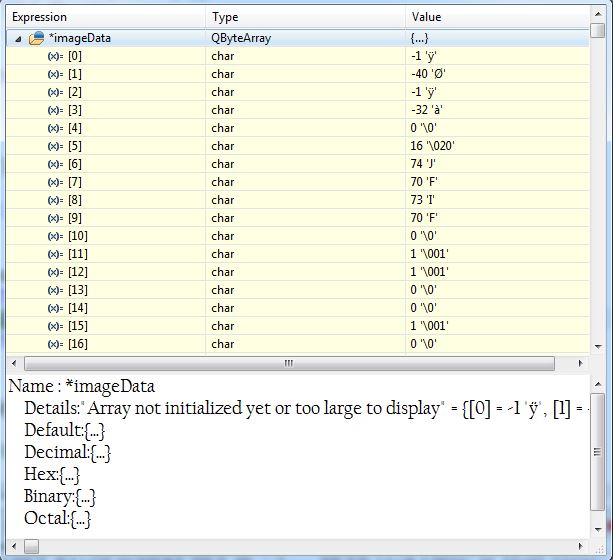The height and width of the screenshot is (560, 613).
Task: Click variable icon for element [5]
Action: pyautogui.click(x=55, y=146)
